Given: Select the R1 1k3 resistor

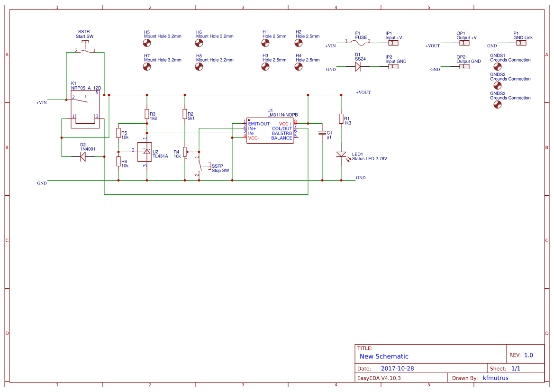Looking at the screenshot, I should (341, 119).
